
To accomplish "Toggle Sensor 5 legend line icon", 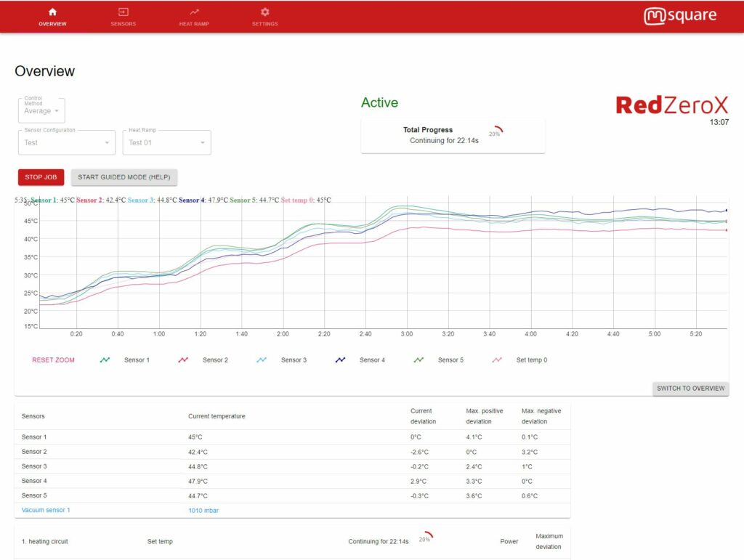I will pyautogui.click(x=418, y=360).
